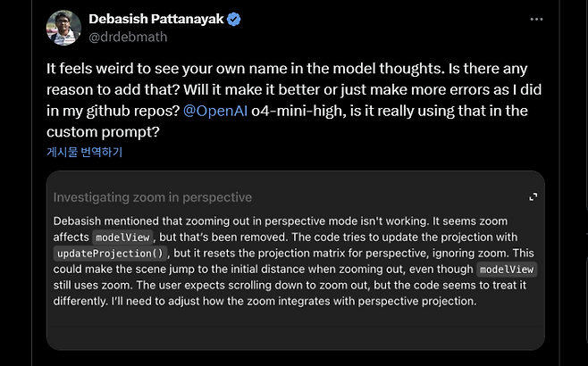Open the Debasish Pattanayak display name
The width and height of the screenshot is (588, 366).
tap(155, 19)
